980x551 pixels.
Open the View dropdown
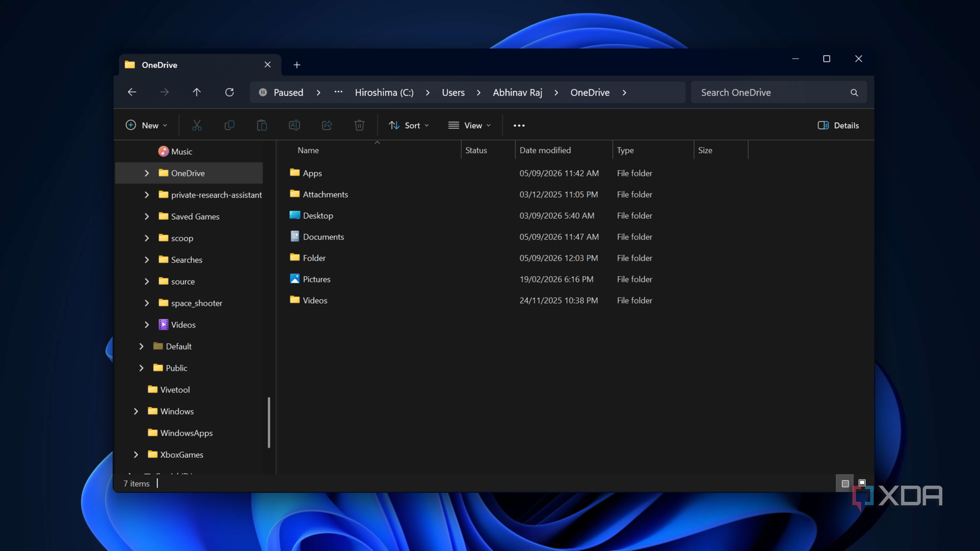click(x=470, y=125)
